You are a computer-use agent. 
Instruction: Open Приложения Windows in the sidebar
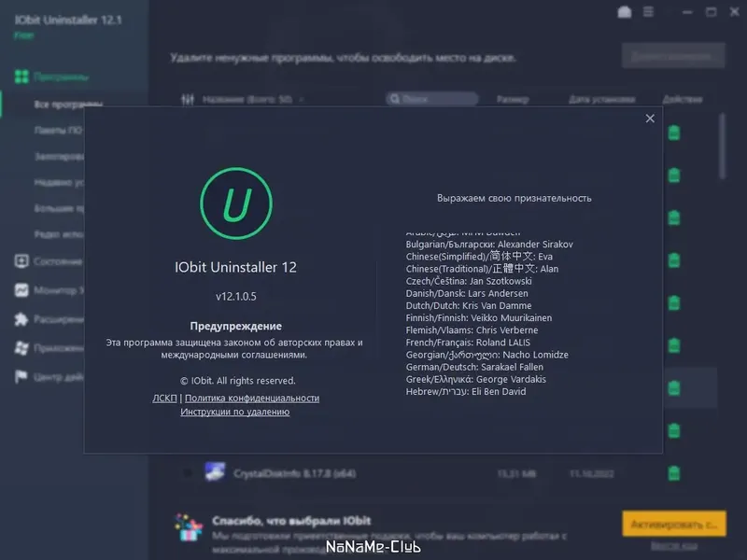(x=22, y=346)
